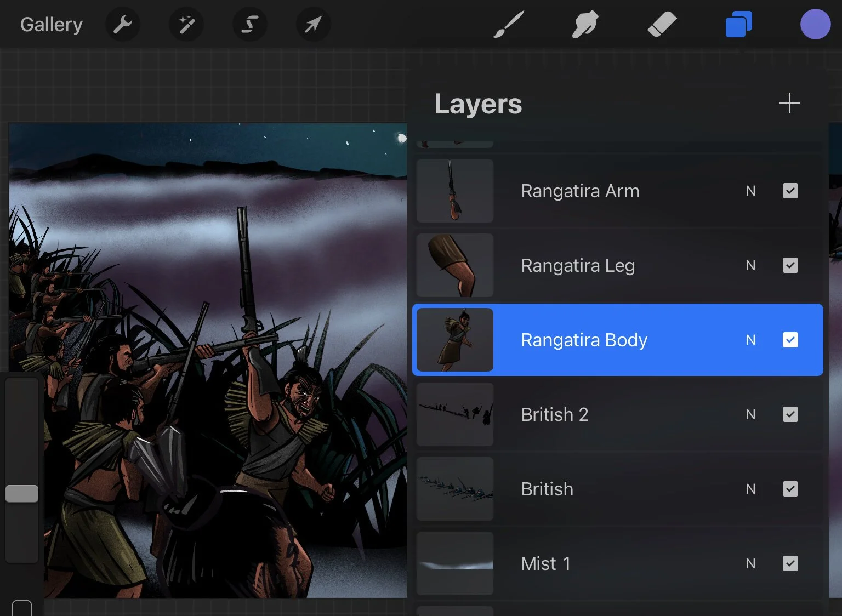
Task: Open the Actions wrench menu
Action: (x=123, y=24)
